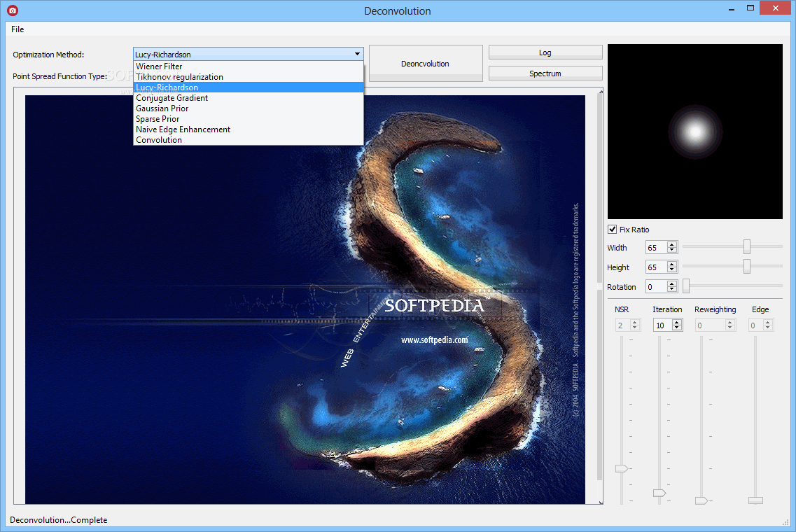Click the scroll-up arrow of image panel
This screenshot has width=796, height=532.
coord(601,91)
